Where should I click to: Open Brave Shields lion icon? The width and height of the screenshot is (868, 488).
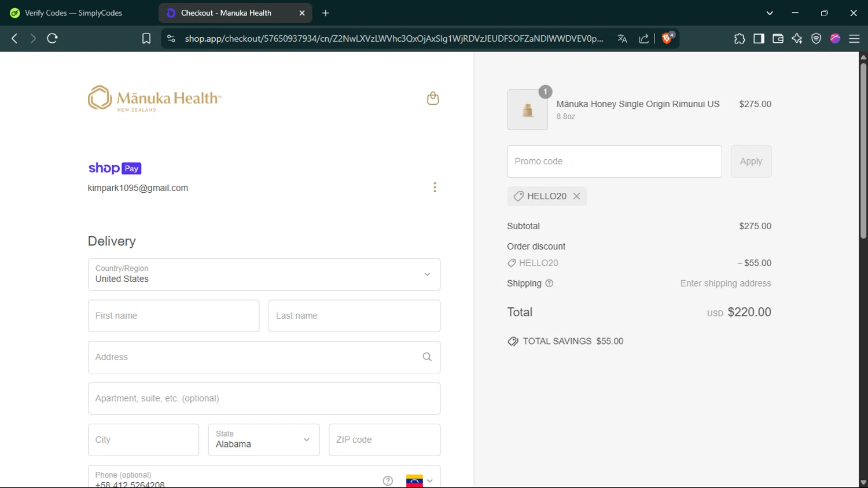click(667, 38)
